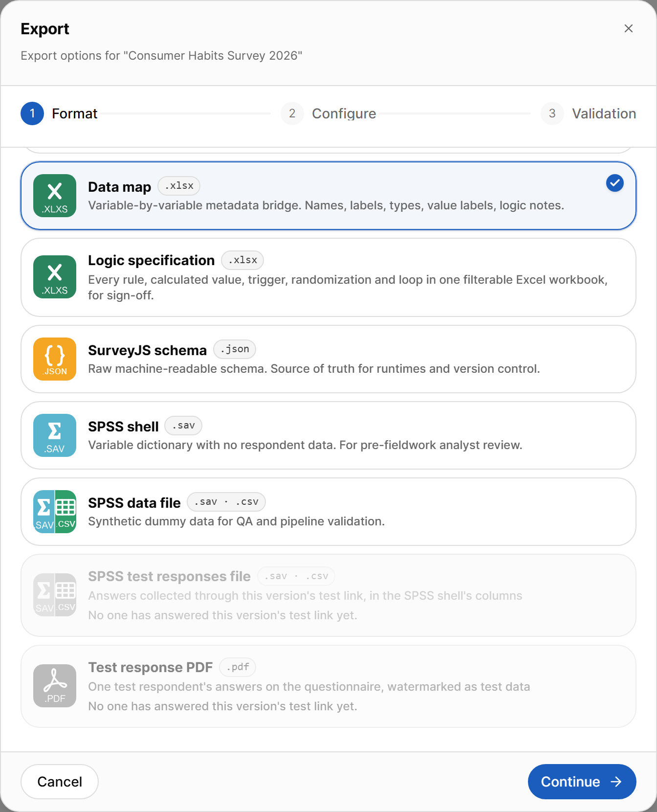Click the .sav badge beside SPSS shell
The image size is (657, 812).
click(x=183, y=426)
